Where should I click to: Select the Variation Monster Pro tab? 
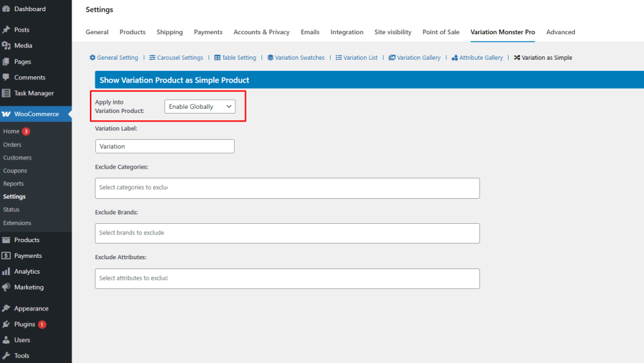(x=503, y=32)
